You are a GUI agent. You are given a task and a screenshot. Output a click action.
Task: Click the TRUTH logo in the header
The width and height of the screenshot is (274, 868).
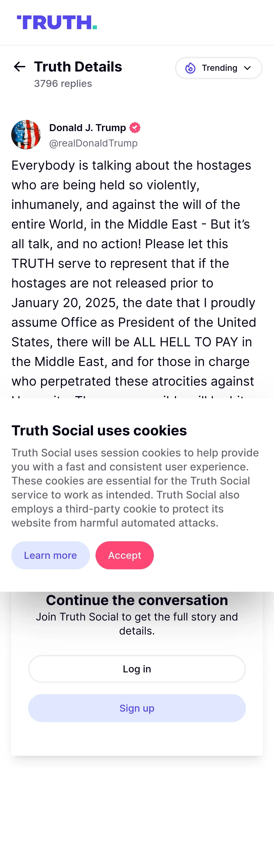pos(57,22)
